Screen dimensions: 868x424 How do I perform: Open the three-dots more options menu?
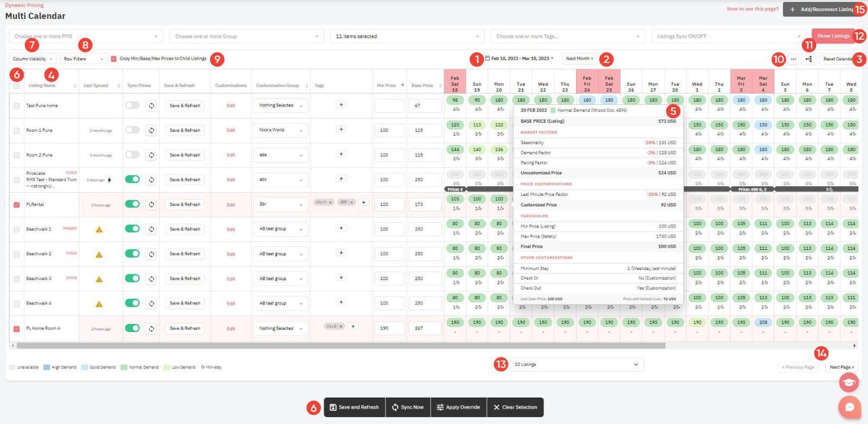pos(794,59)
